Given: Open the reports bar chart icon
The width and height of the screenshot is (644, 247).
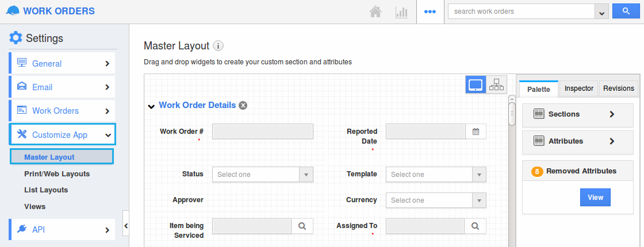Looking at the screenshot, I should click(401, 11).
